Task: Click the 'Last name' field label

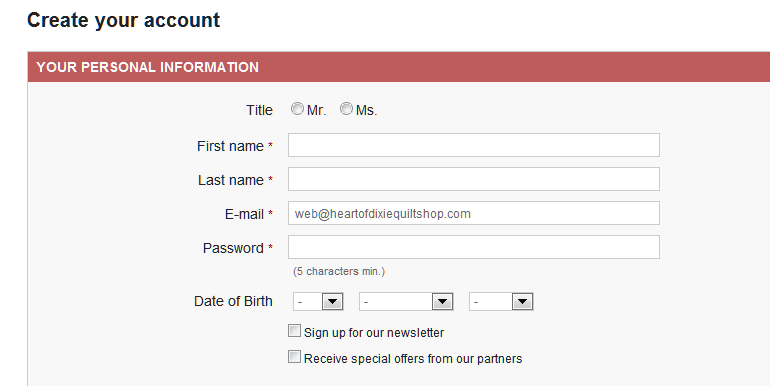Action: tap(231, 180)
